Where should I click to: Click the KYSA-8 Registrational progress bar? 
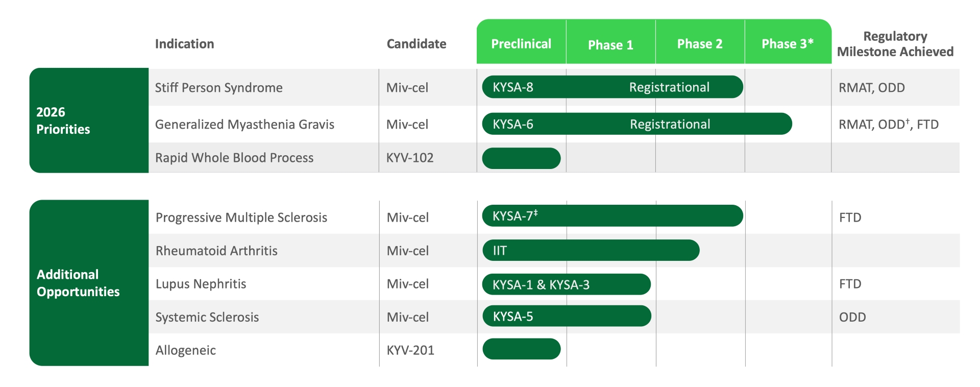(612, 87)
